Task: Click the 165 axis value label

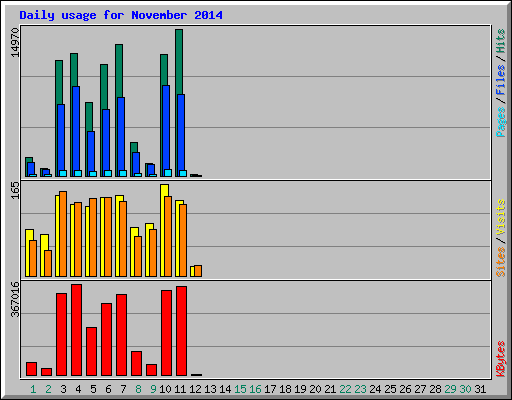Action: click(15, 190)
